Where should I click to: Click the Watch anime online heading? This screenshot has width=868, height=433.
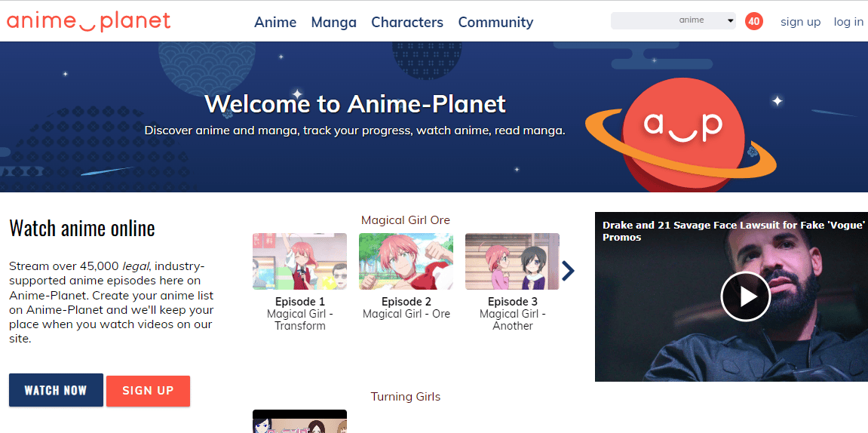tap(82, 228)
